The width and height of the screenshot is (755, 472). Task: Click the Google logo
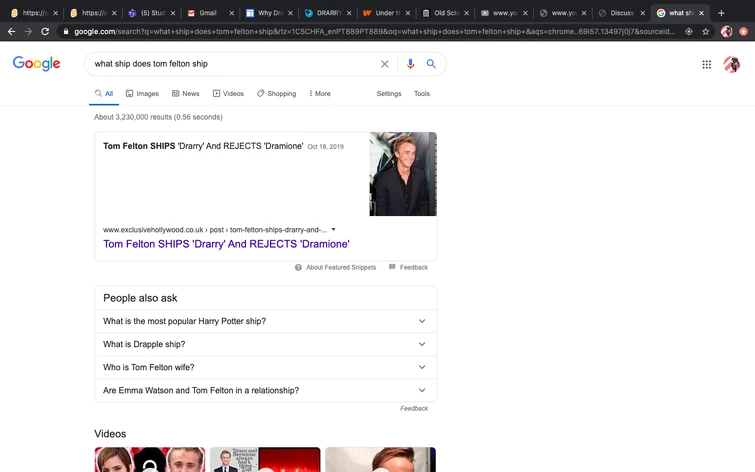tap(37, 64)
